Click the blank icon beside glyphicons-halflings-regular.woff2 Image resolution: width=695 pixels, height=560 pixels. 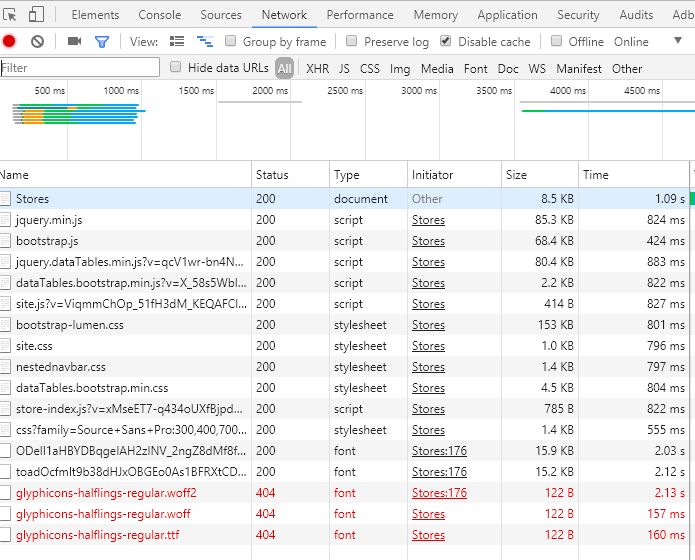tap(5, 493)
